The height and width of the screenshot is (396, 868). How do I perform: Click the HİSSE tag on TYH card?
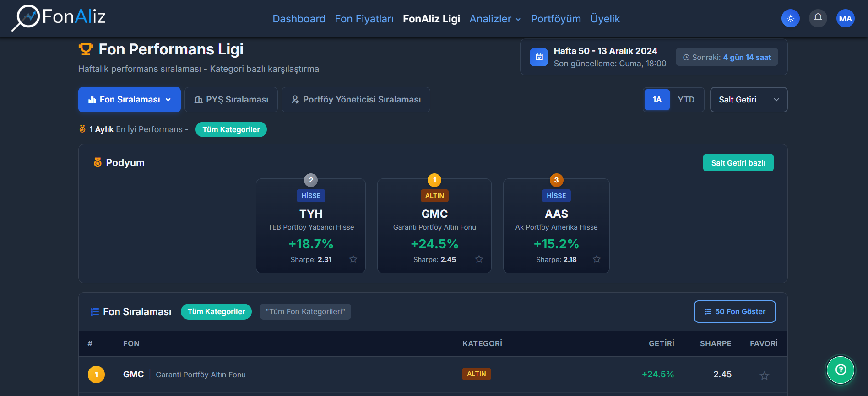coord(311,196)
